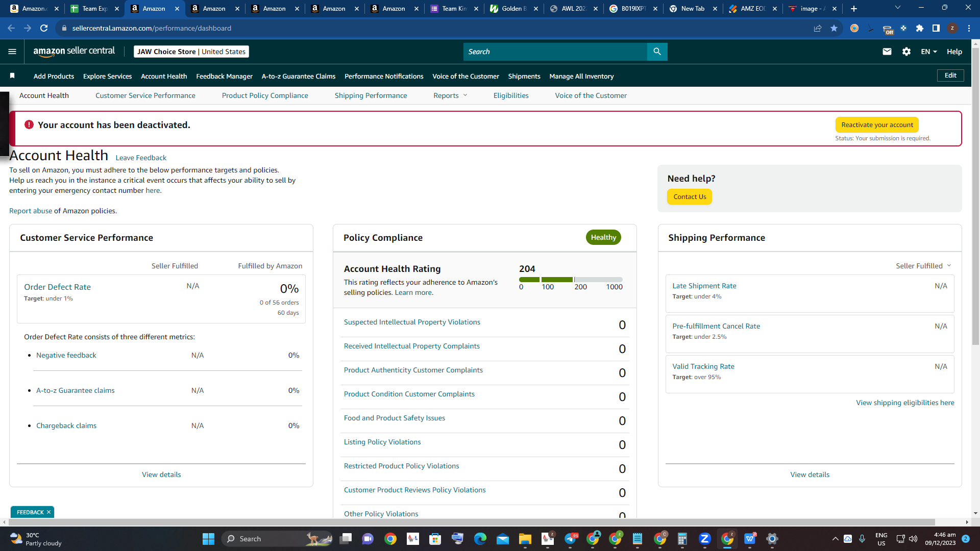Open Feedback Manager in the navigation bar
Viewport: 980px width, 551px height.
225,76
